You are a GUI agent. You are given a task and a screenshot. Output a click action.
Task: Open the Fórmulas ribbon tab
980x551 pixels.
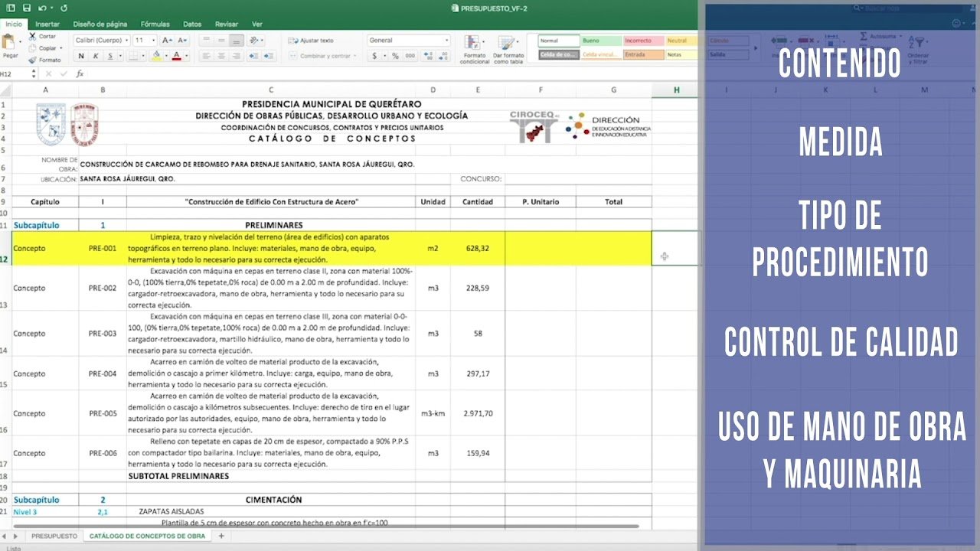click(x=155, y=24)
